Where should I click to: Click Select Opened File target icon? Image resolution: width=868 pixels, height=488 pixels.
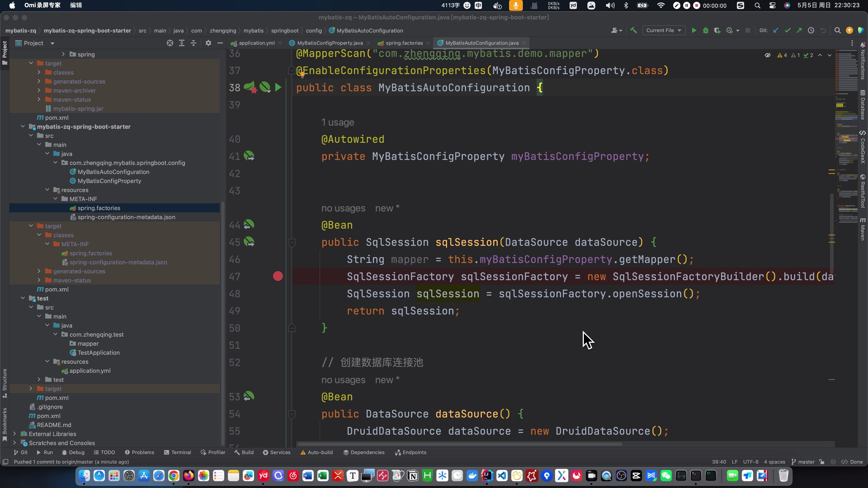(x=170, y=43)
